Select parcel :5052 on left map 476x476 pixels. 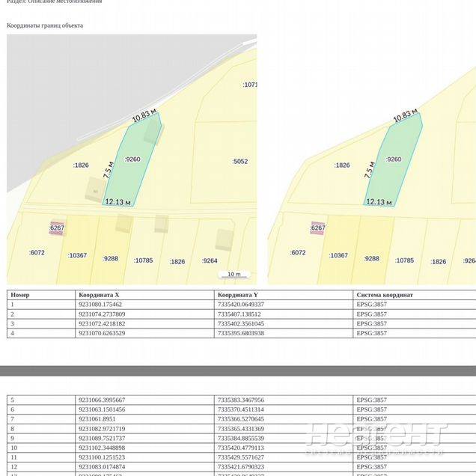239,161
